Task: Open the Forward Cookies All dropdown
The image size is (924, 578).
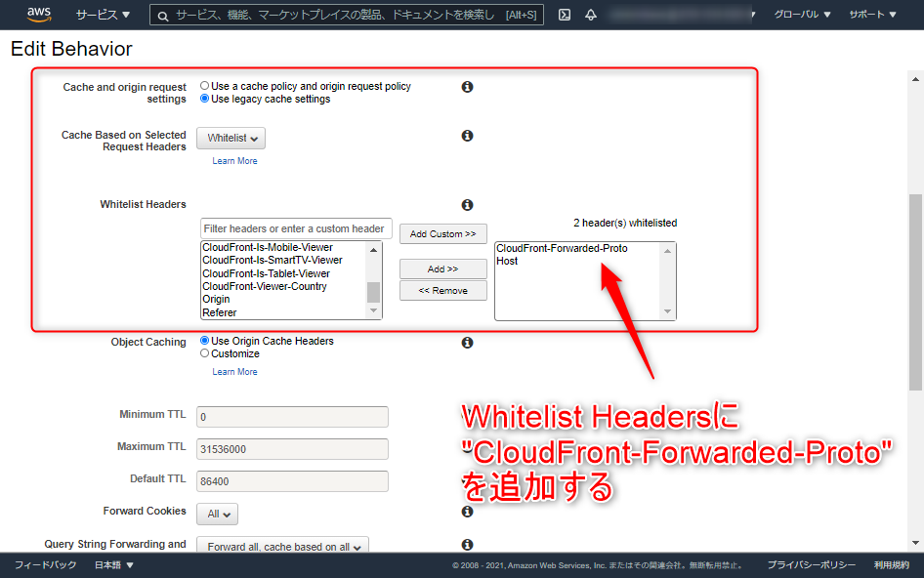Action: pos(217,514)
